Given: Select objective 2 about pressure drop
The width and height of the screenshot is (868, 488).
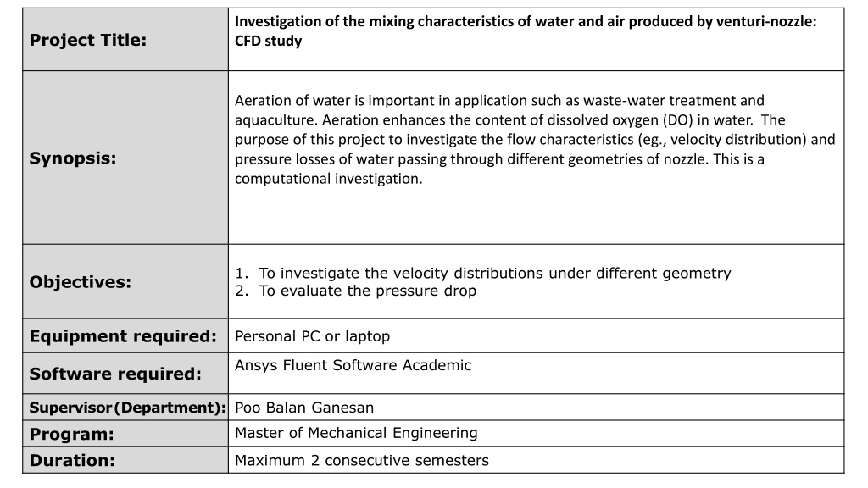Looking at the screenshot, I should (x=355, y=291).
